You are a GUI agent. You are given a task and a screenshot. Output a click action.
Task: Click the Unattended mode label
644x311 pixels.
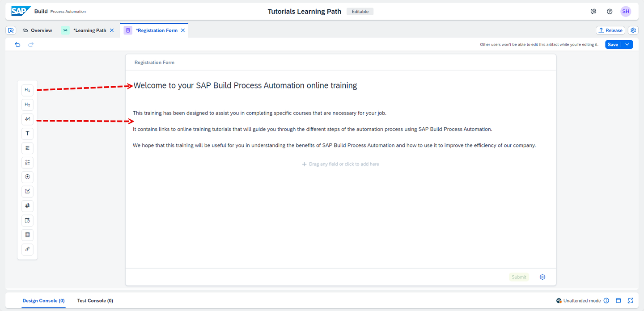click(x=582, y=301)
